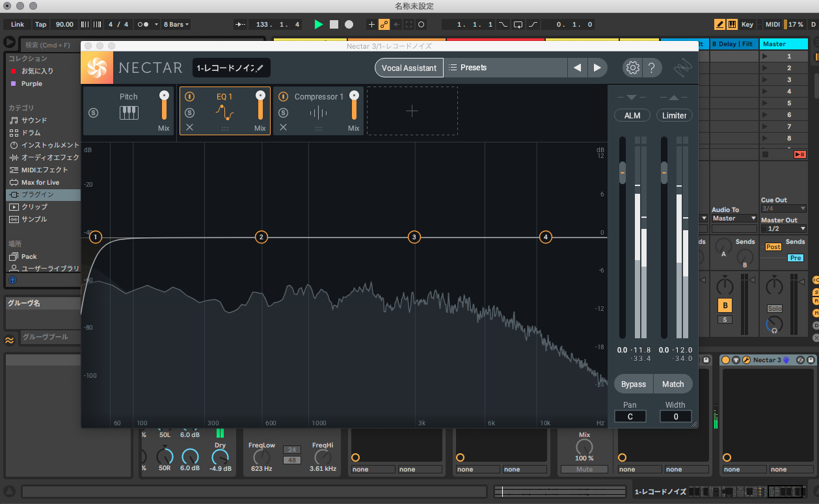The image size is (819, 504).
Task: Select お気に入り in the browser collections
Action: pos(38,71)
